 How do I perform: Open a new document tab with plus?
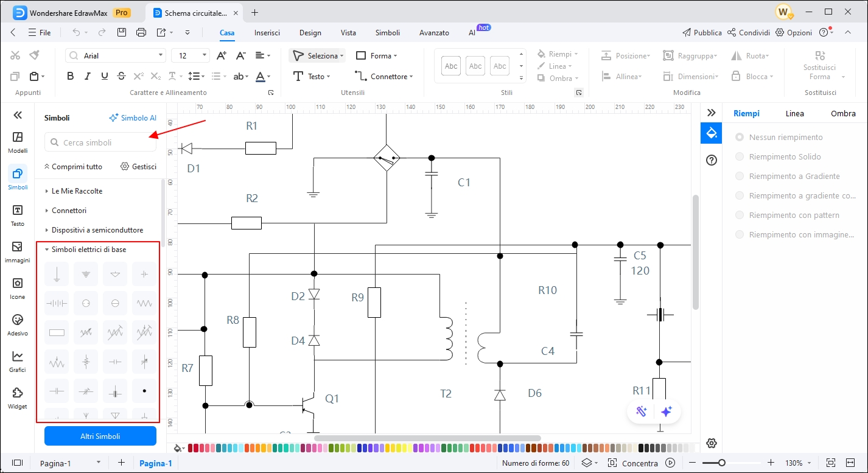point(254,12)
